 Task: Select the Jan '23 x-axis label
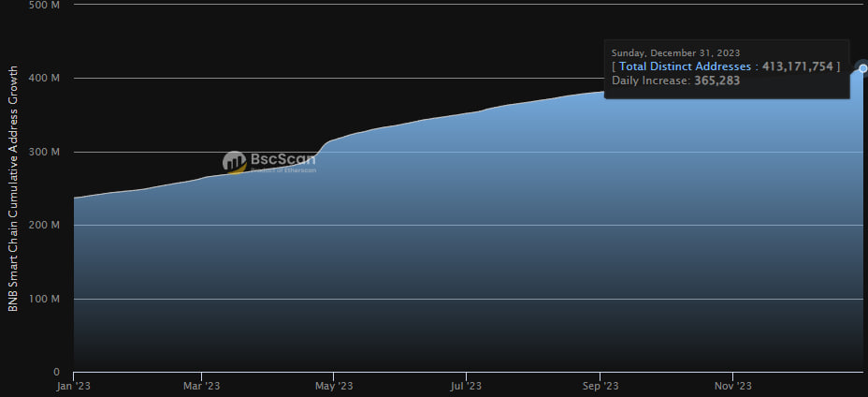pos(74,385)
